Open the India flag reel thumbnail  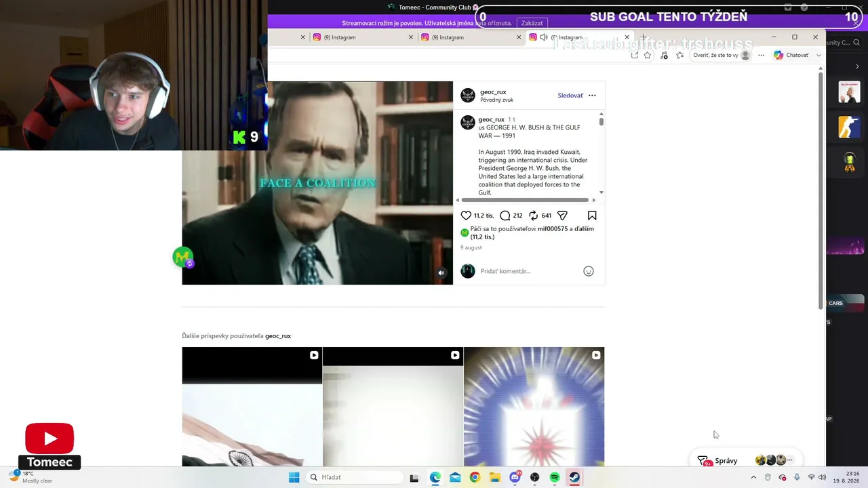pyautogui.click(x=252, y=407)
